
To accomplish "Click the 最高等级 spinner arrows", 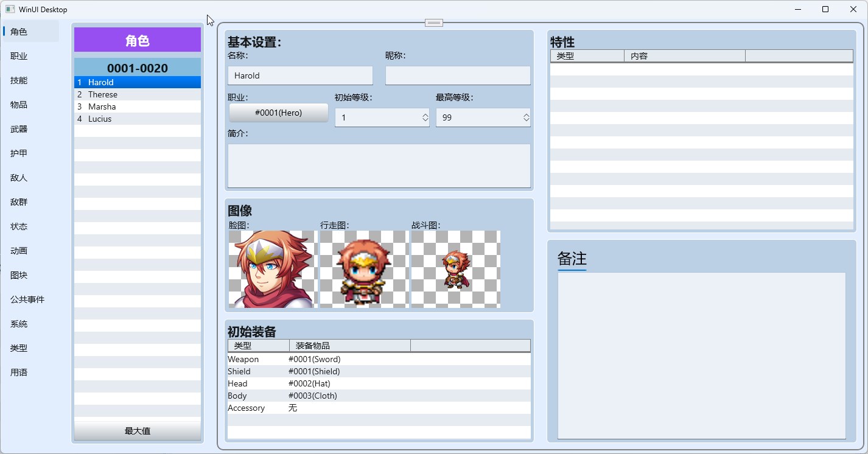I will click(x=527, y=117).
